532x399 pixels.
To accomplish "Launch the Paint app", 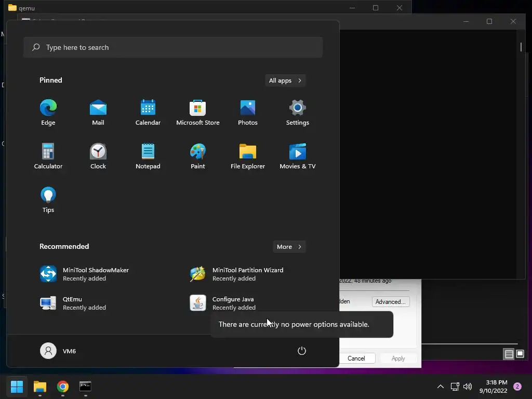I will point(198,156).
